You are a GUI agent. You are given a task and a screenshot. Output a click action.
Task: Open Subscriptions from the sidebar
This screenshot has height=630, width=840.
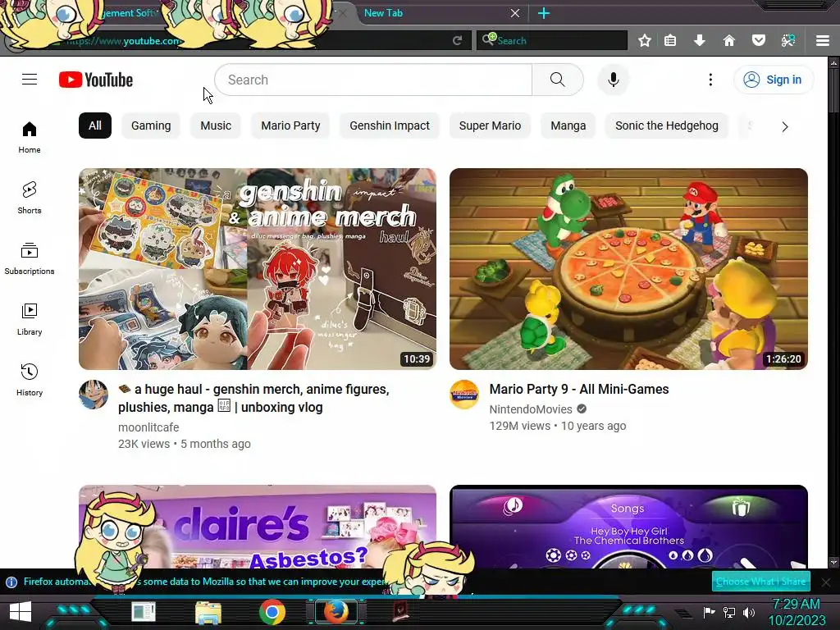[30, 258]
